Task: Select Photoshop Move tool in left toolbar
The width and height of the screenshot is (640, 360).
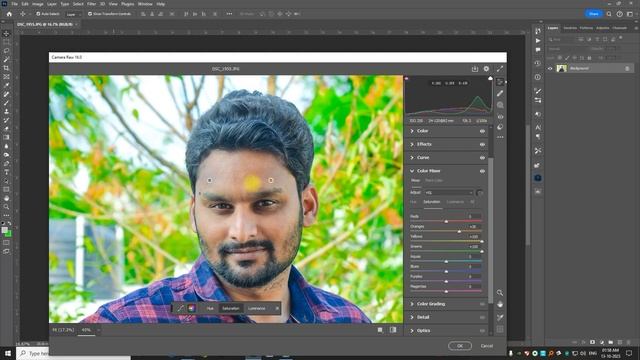Action: [x=6, y=33]
